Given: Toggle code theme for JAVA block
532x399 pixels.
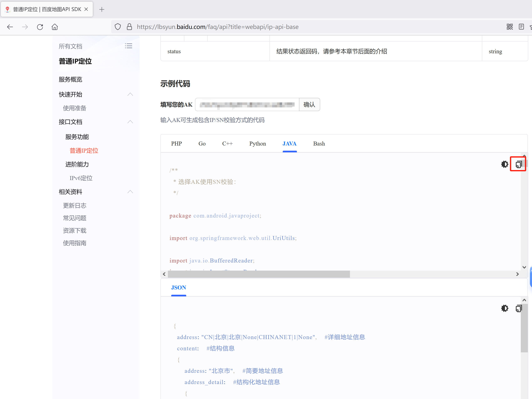Looking at the screenshot, I should click(505, 164).
